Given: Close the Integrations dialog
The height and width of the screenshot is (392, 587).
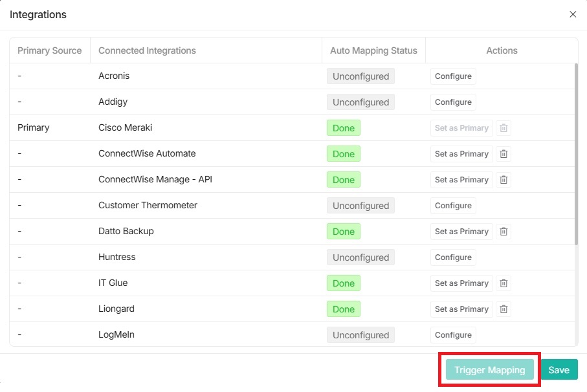Looking at the screenshot, I should point(572,14).
